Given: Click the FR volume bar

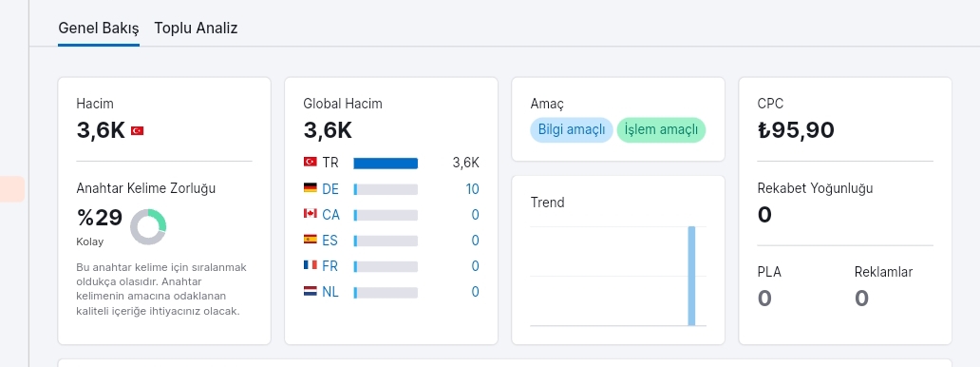Looking at the screenshot, I should 386,266.
